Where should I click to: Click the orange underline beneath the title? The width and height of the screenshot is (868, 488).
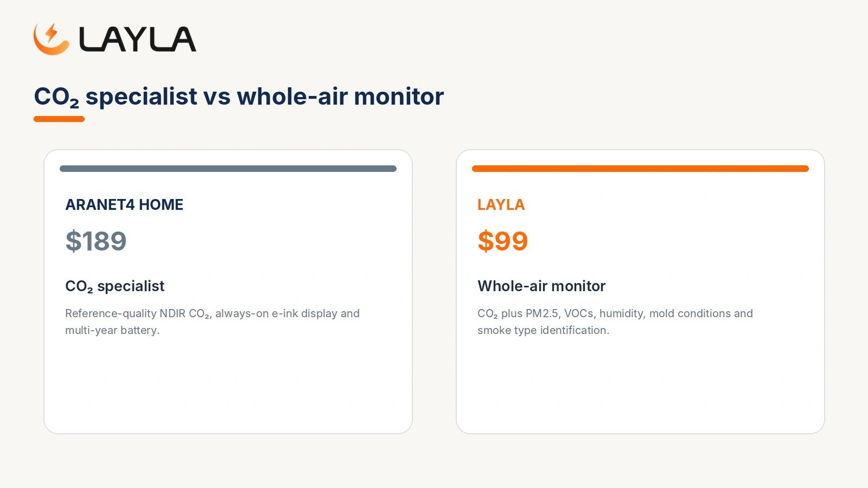[59, 119]
